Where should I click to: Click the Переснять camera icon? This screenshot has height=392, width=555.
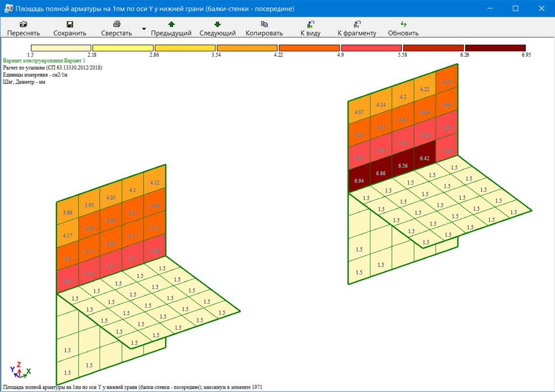click(x=23, y=24)
